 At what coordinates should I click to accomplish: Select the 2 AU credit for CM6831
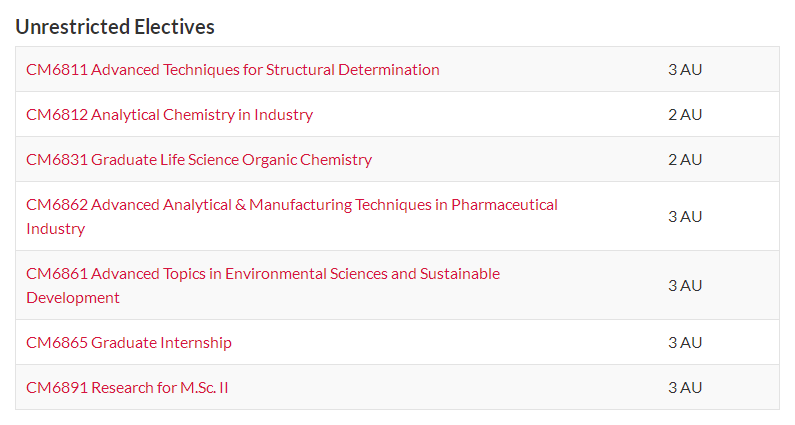click(685, 160)
